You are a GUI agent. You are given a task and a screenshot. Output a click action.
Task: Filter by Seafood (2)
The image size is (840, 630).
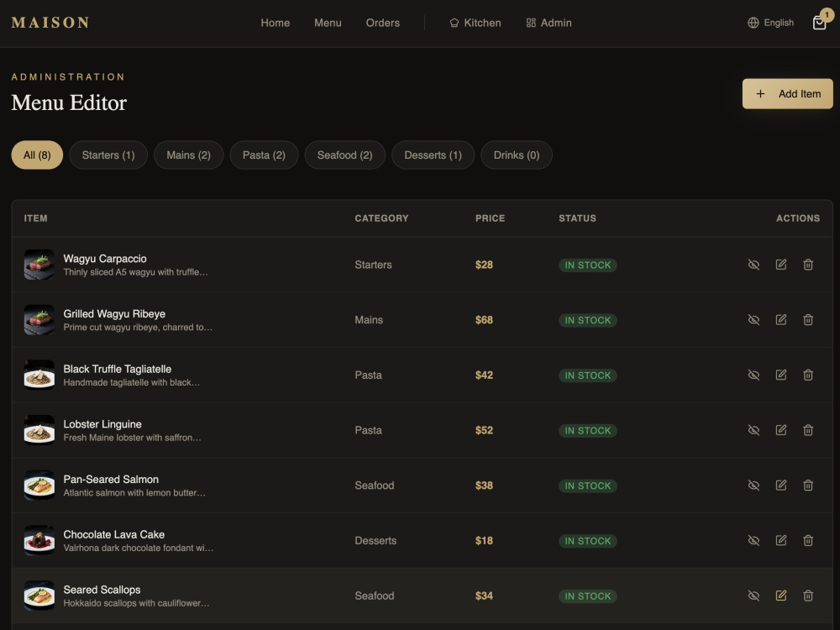pyautogui.click(x=345, y=155)
